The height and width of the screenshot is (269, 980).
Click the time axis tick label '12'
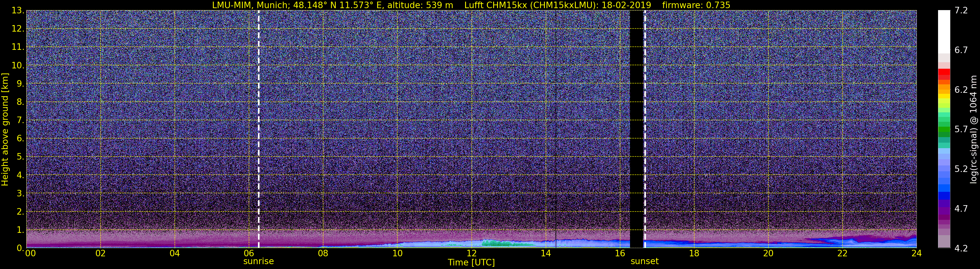click(471, 253)
